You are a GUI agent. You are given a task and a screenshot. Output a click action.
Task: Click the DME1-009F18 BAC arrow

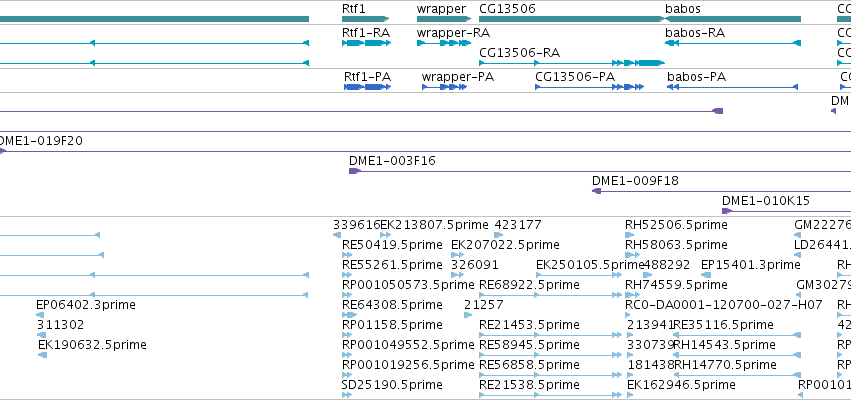[596, 191]
